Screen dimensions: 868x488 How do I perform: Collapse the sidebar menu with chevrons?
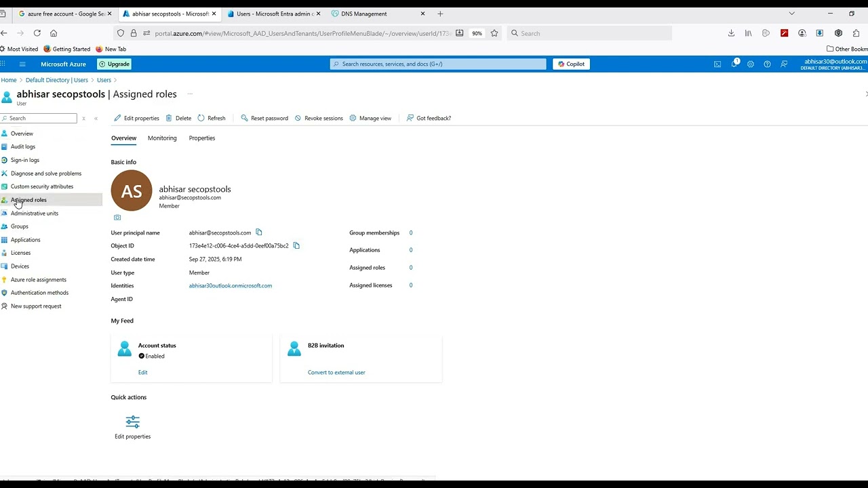click(x=96, y=118)
